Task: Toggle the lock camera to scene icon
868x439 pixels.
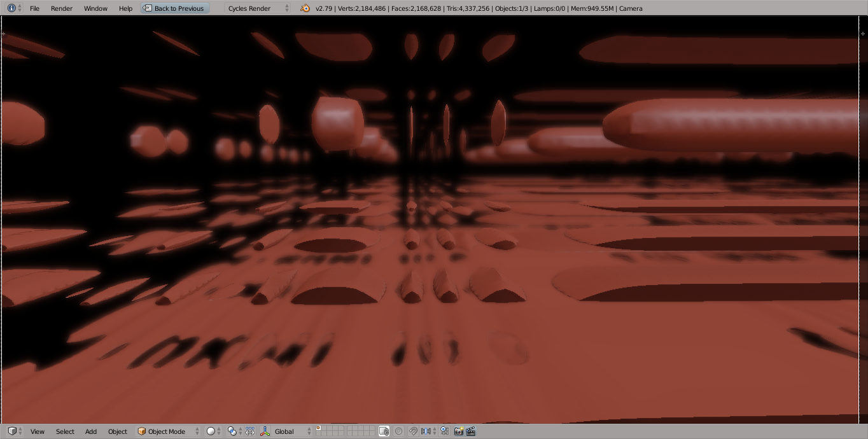Action: 384,431
